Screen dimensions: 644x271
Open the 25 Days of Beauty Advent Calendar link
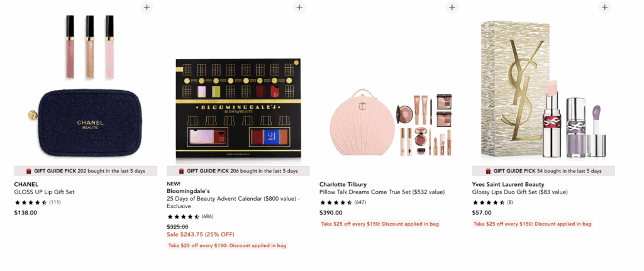[233, 199]
